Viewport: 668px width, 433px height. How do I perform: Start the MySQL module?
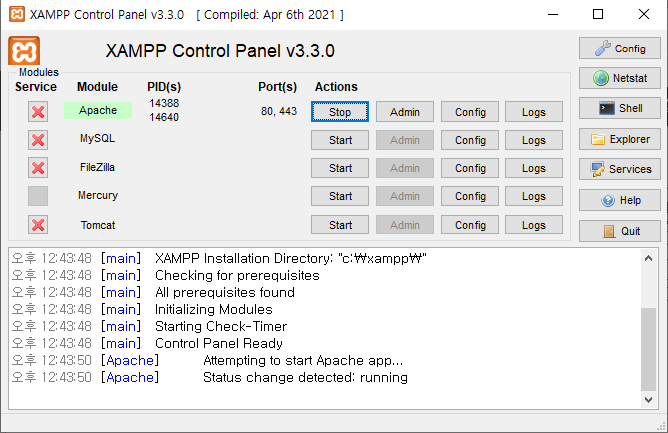point(340,140)
